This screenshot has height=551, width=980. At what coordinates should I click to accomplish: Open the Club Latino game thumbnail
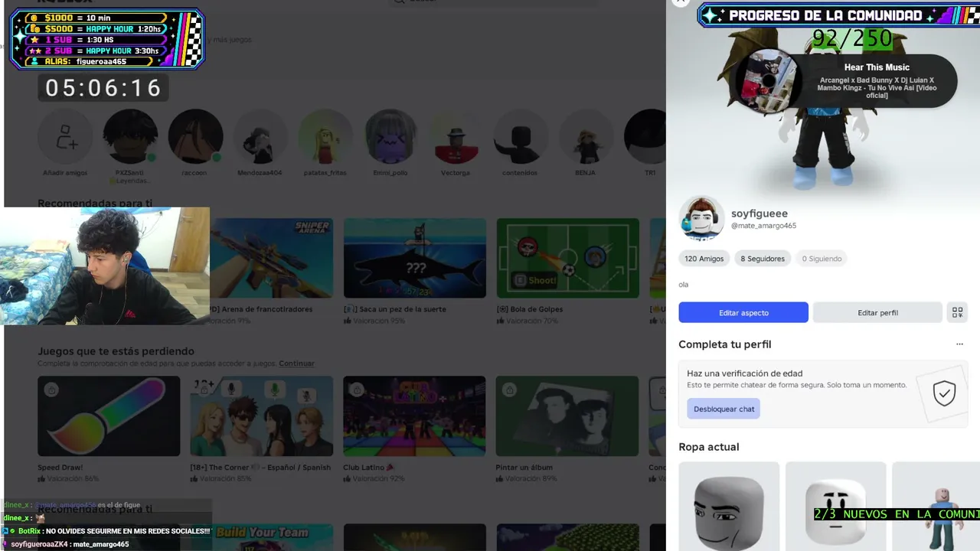414,416
